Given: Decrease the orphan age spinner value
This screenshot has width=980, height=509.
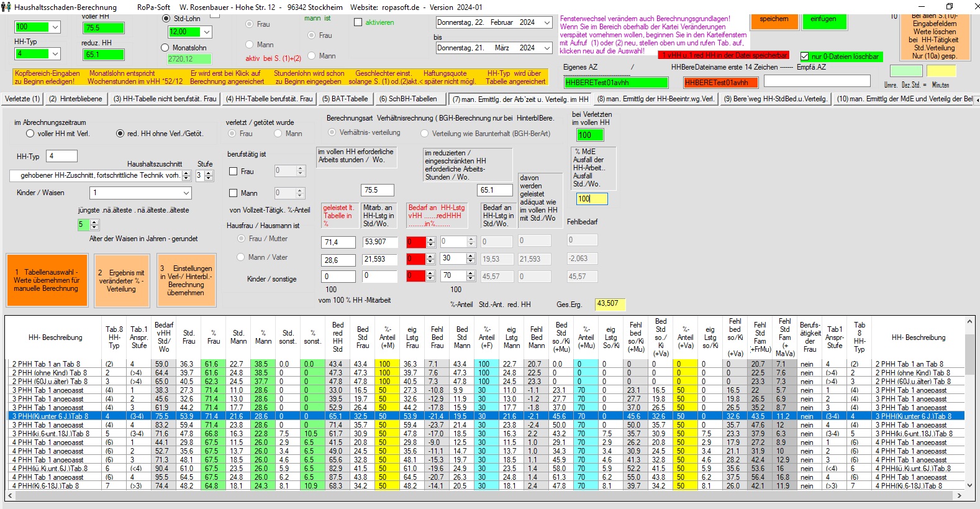Looking at the screenshot, I should [94, 227].
